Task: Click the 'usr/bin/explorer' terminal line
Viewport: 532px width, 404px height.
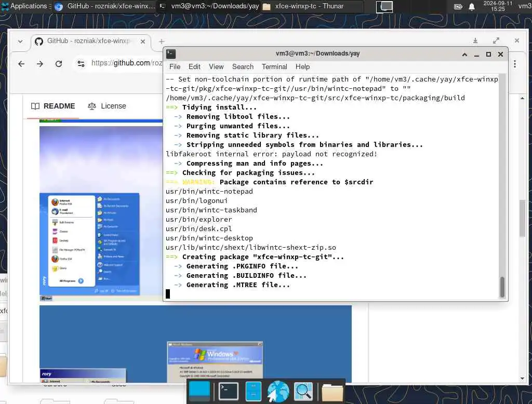Action: [x=199, y=220]
